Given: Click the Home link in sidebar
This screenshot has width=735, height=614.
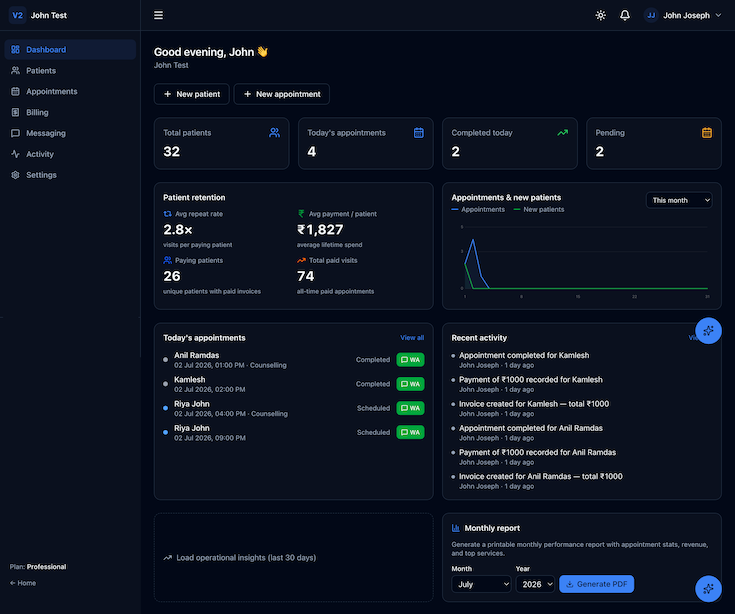Looking at the screenshot, I should click(x=23, y=583).
